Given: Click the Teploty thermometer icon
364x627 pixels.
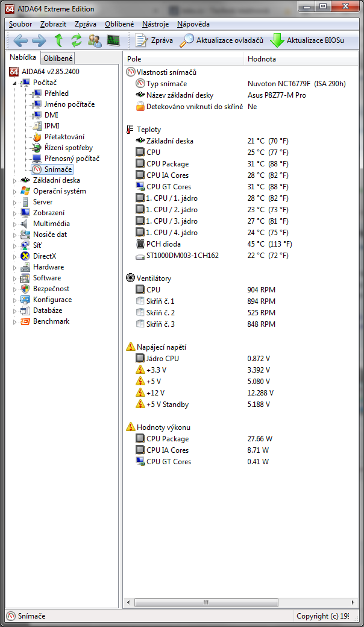Looking at the screenshot, I should click(x=130, y=130).
